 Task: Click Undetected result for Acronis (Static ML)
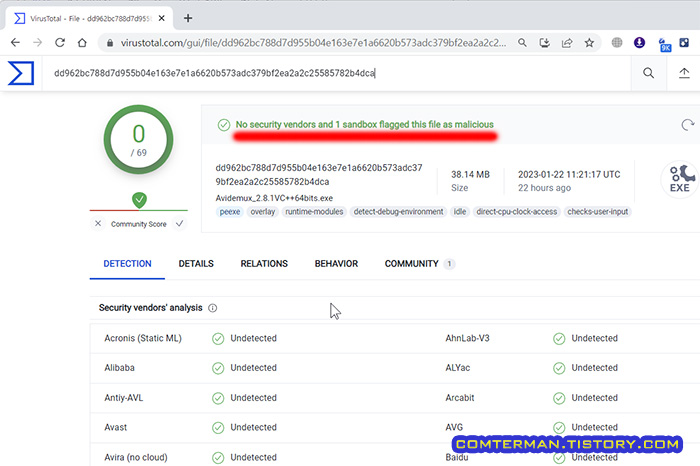(x=253, y=338)
